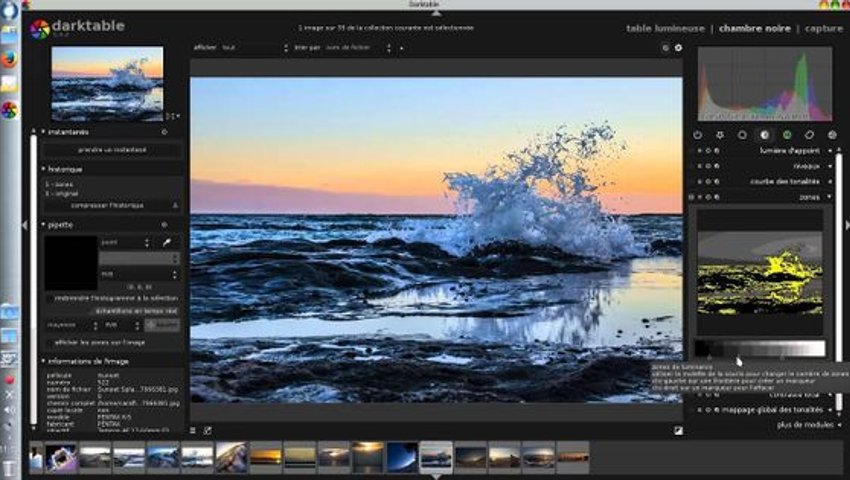Click the reset icon in courbe des tonalités row
The image size is (850, 480).
pyautogui.click(x=709, y=182)
